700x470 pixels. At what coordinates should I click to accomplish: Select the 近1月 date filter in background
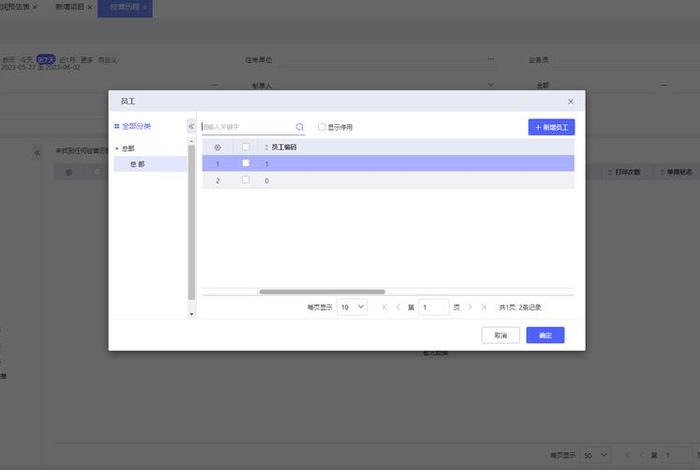(67, 59)
